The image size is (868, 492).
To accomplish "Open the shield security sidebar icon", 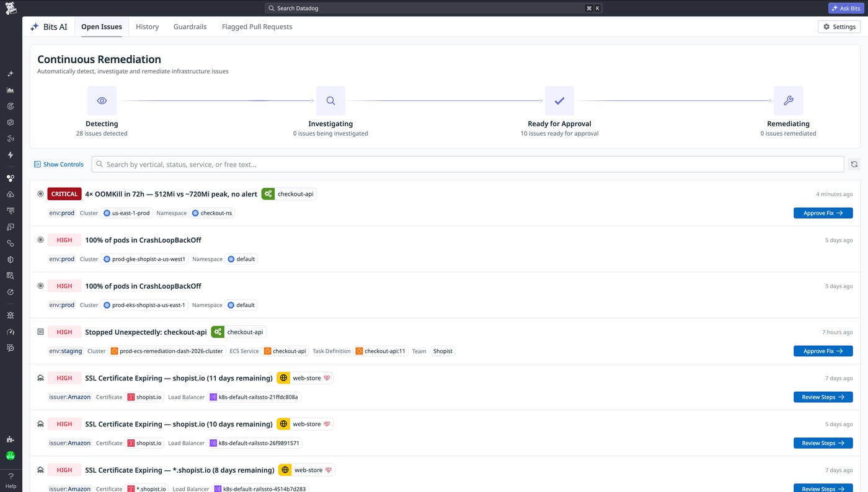I will (x=11, y=260).
